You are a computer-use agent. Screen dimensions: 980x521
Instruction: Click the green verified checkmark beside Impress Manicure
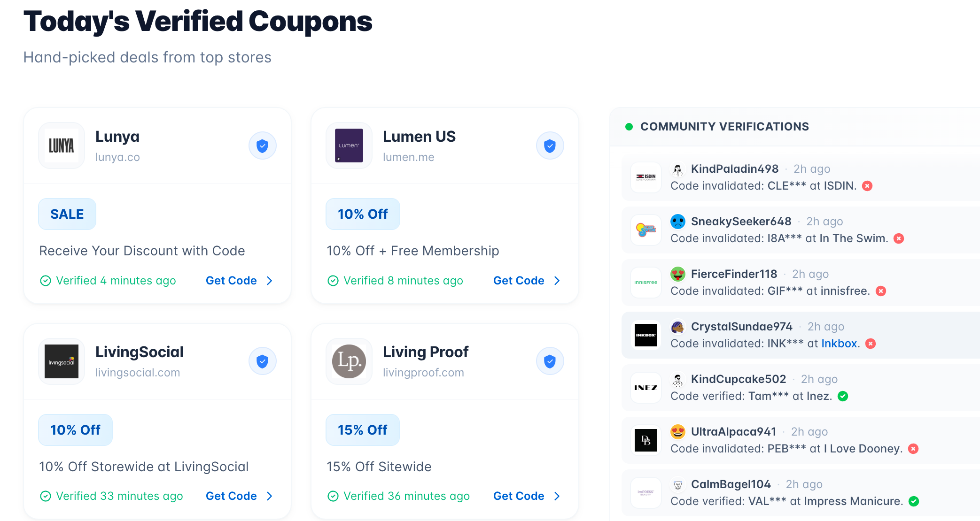coord(914,501)
